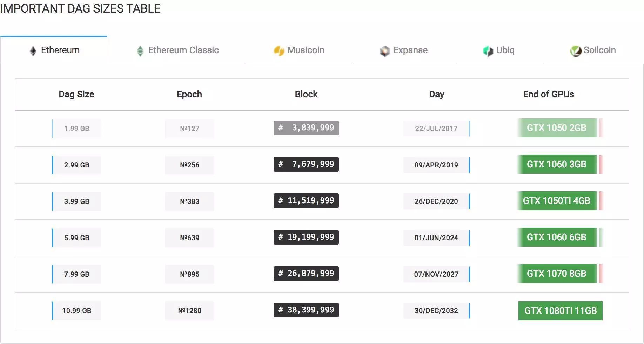Click epoch №383 cell
This screenshot has width=644, height=344.
tap(189, 201)
